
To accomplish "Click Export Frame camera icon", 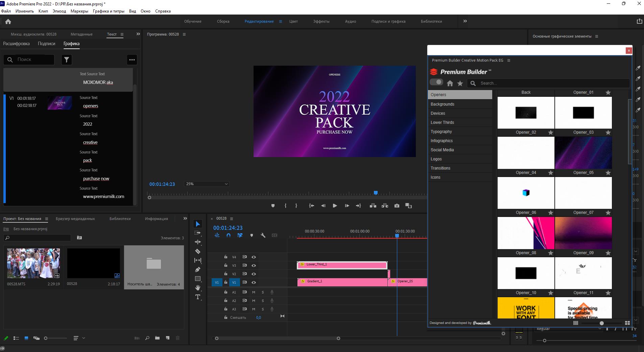I will tap(397, 206).
